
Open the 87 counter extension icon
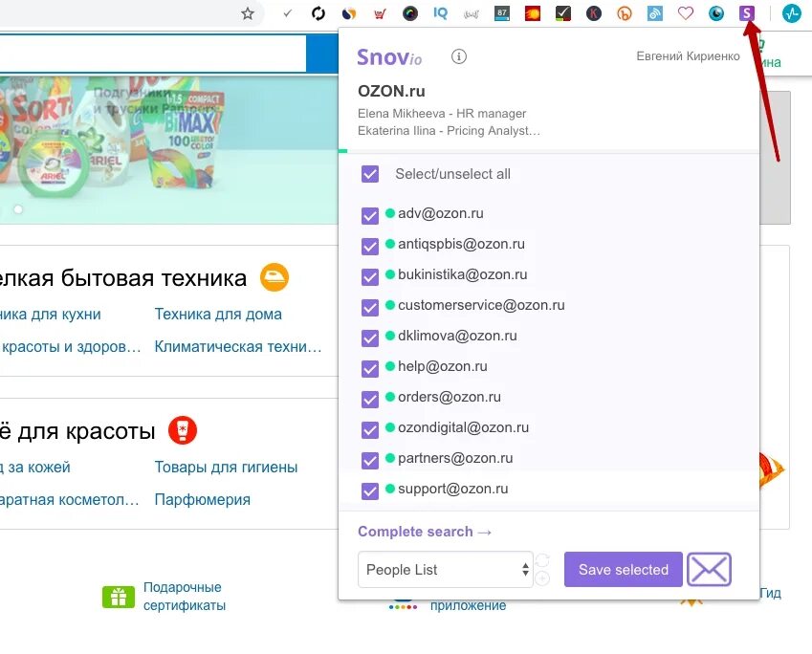[501, 13]
